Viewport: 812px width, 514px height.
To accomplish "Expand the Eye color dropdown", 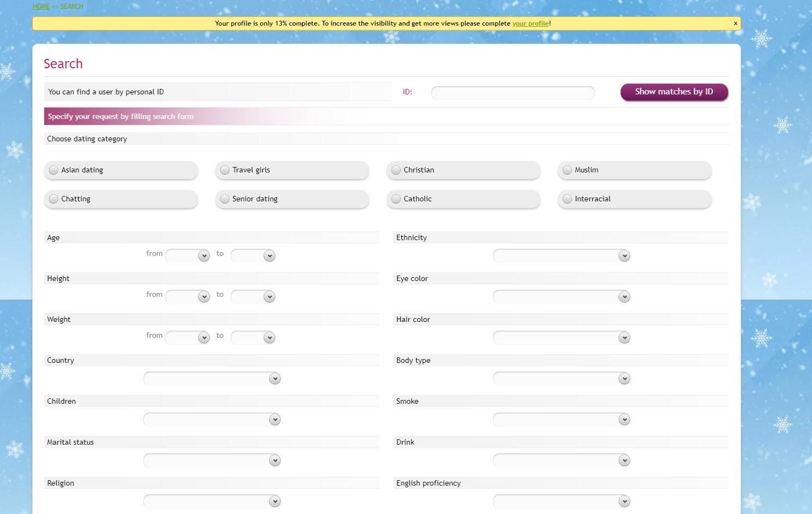I will tap(562, 296).
